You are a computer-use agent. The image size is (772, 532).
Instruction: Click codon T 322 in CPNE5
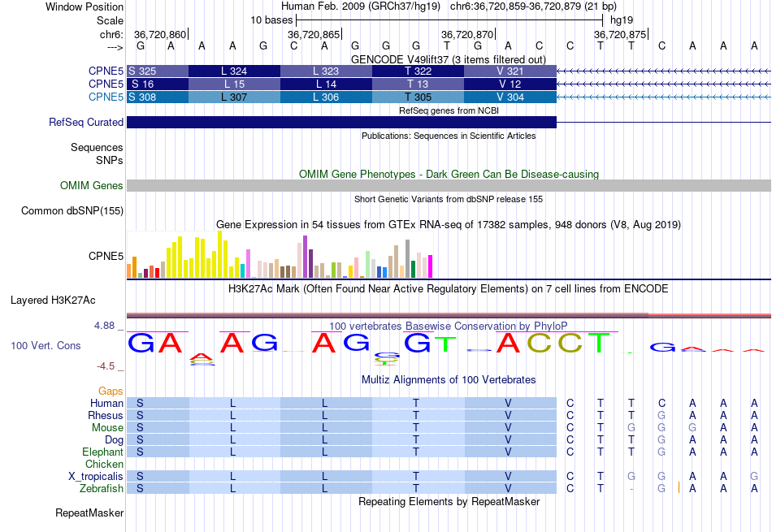(418, 71)
